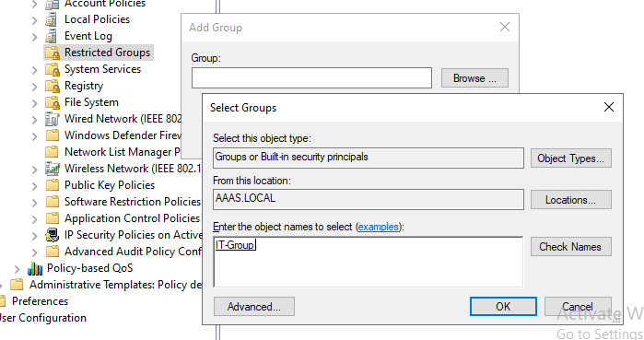Screen dimensions: 644x340
Task: Click the Administrative Templates folder icon
Action: point(17,285)
